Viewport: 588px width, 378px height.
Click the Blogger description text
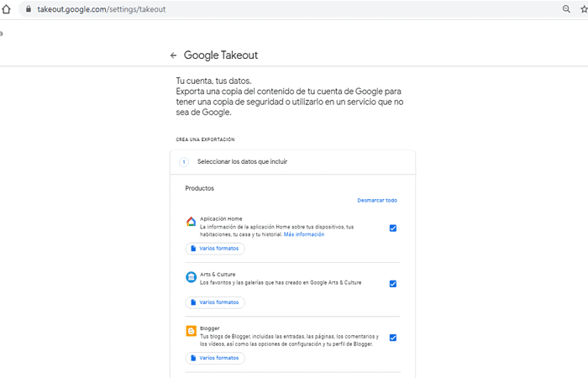289,340
